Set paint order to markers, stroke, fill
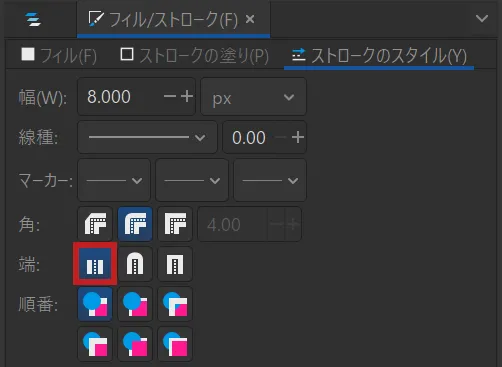 point(175,344)
